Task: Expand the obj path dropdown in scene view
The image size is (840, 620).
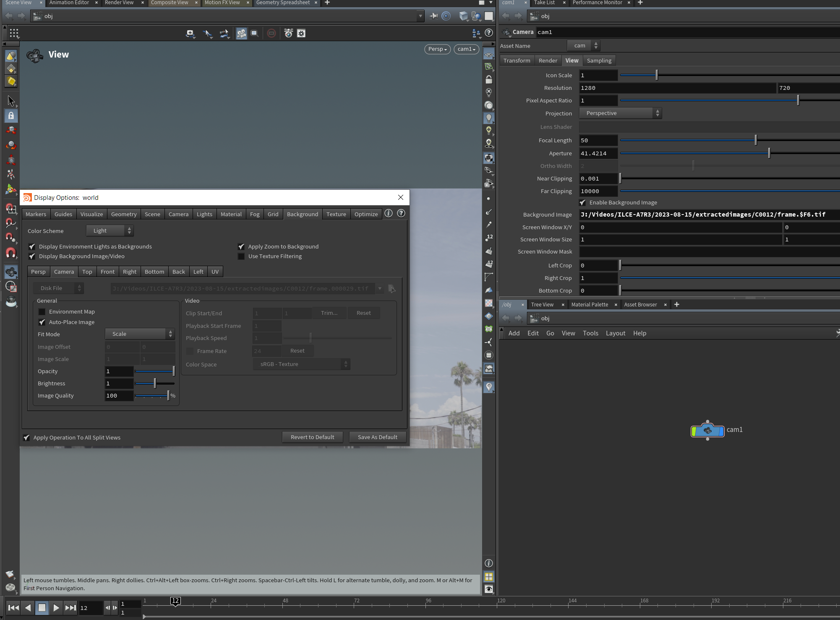Action: [420, 16]
